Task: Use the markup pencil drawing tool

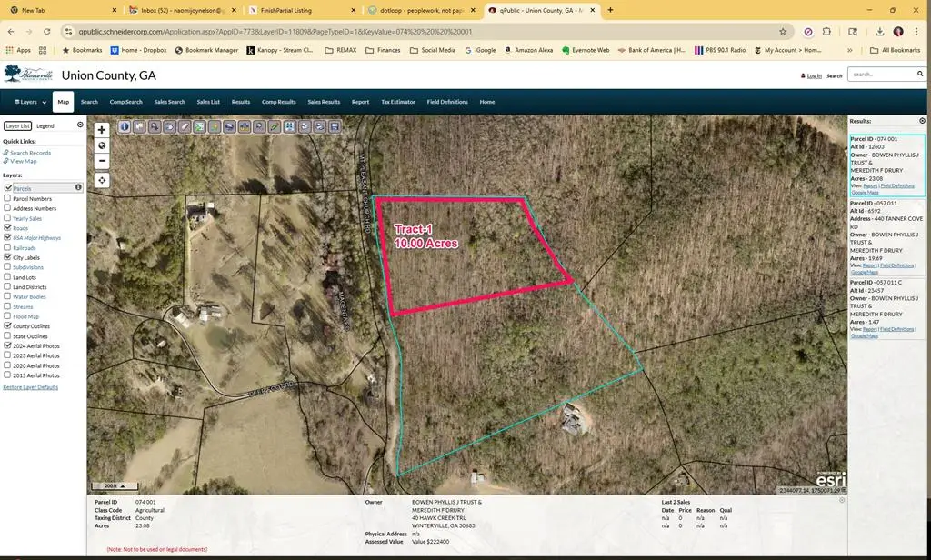Action: point(275,127)
